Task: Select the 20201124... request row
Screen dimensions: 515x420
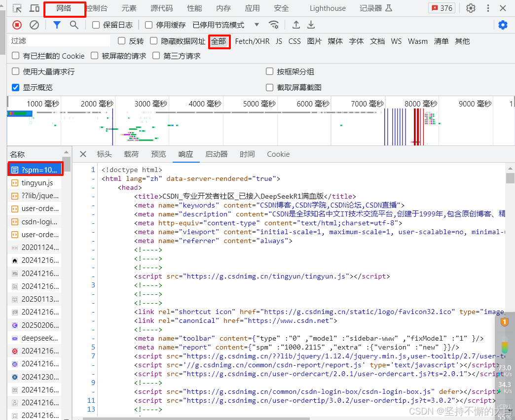Action: (35, 247)
